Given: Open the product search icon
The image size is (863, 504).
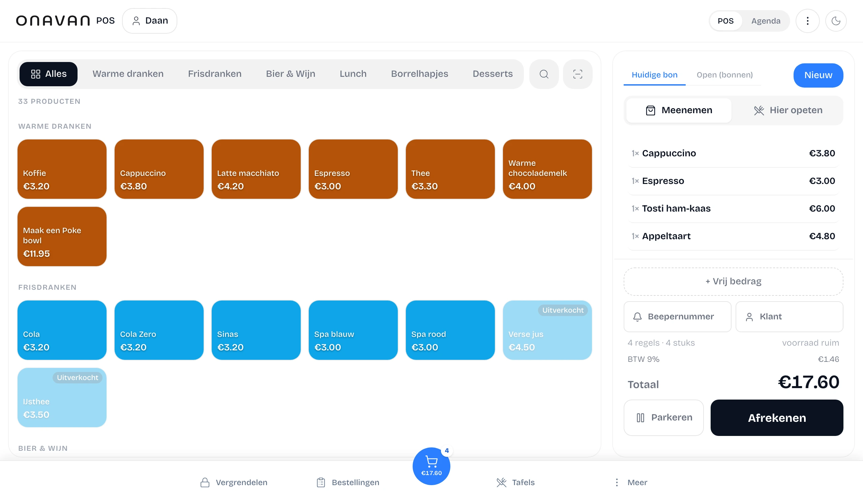Looking at the screenshot, I should pos(544,74).
